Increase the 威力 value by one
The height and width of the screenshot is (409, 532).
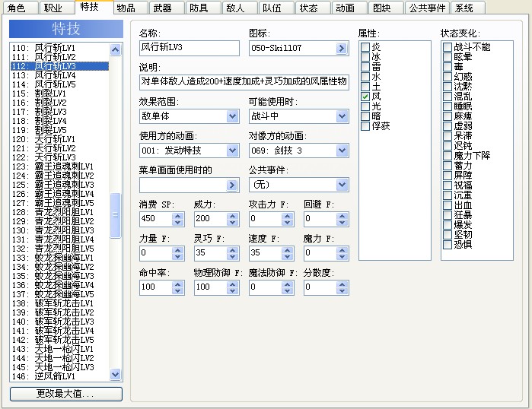click(x=232, y=216)
